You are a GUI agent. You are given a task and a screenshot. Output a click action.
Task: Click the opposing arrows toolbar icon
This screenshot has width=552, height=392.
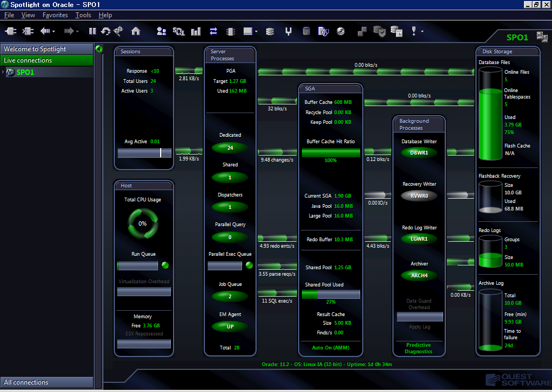[x=213, y=31]
